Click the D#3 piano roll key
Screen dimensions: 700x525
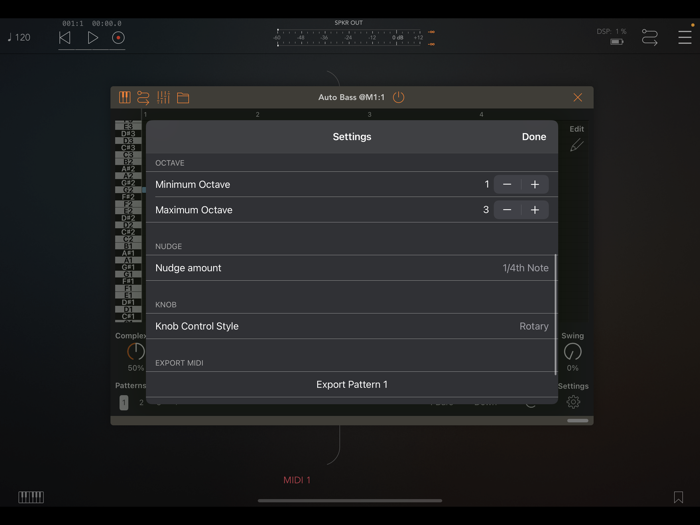coord(128,133)
